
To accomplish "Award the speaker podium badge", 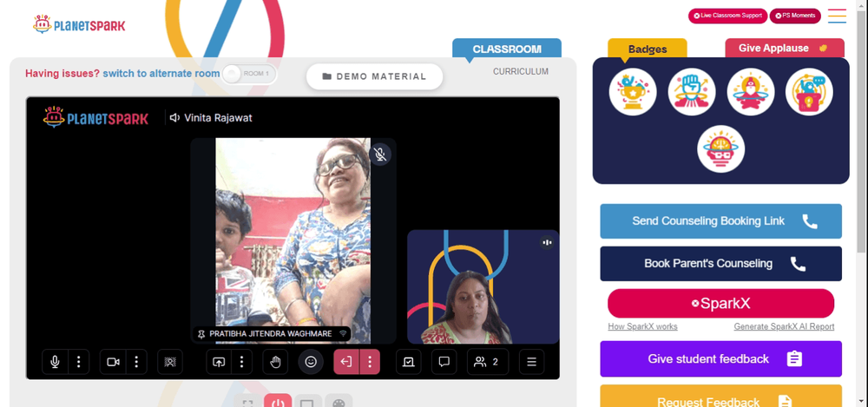I will [x=809, y=92].
